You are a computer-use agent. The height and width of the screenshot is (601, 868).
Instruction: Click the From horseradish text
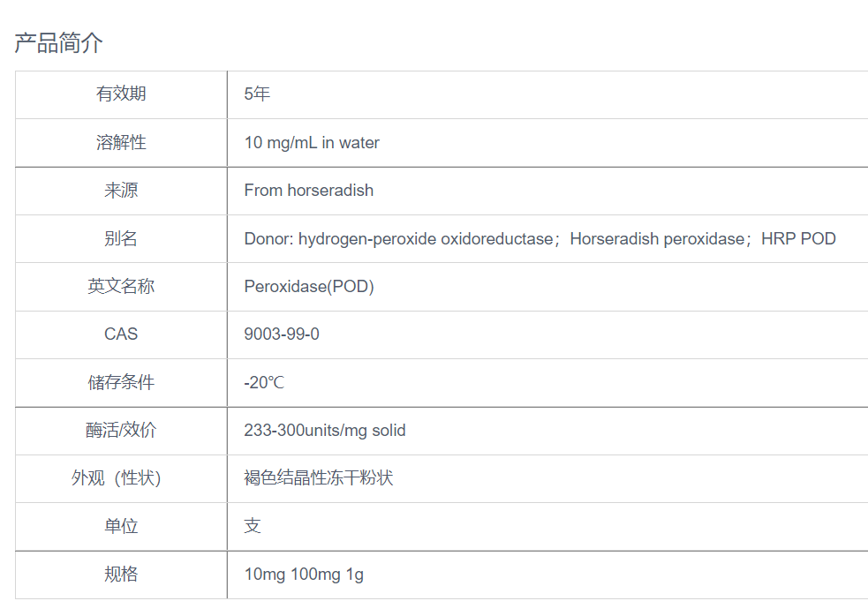click(x=308, y=190)
